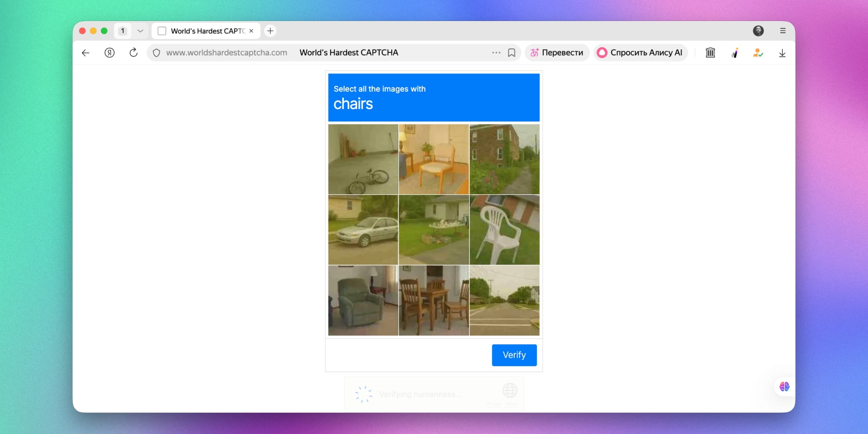Bookmark this page
This screenshot has width=868, height=434.
512,53
